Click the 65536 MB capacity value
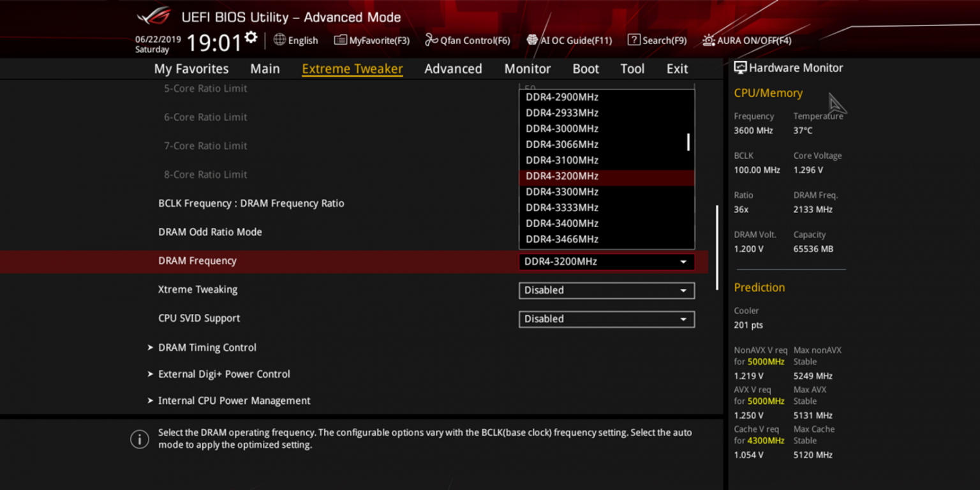The height and width of the screenshot is (490, 980). click(813, 249)
